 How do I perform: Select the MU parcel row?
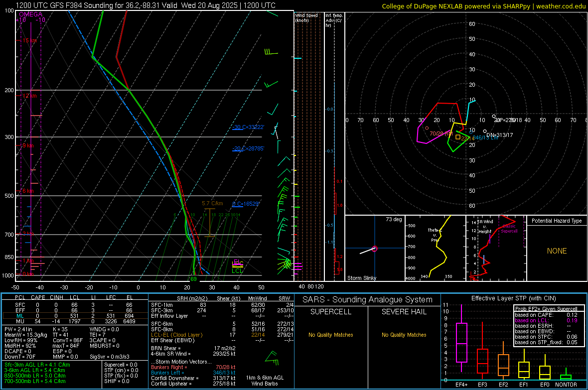[75, 321]
